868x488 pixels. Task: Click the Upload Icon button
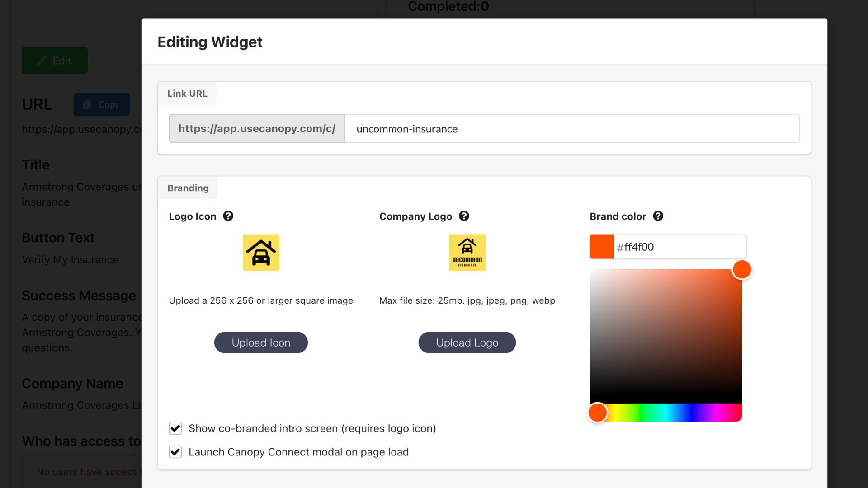pos(261,343)
